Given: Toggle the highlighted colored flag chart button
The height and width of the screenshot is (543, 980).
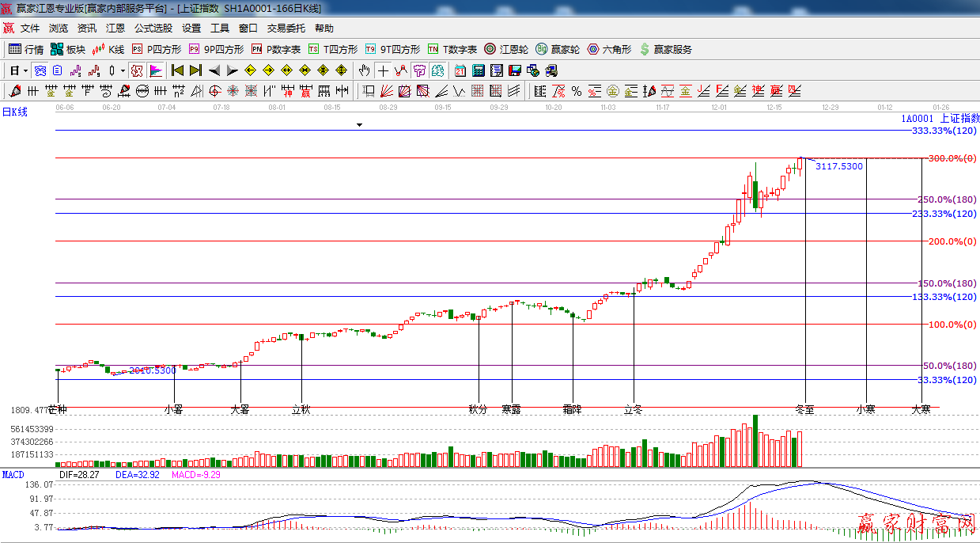Looking at the screenshot, I should [x=155, y=70].
